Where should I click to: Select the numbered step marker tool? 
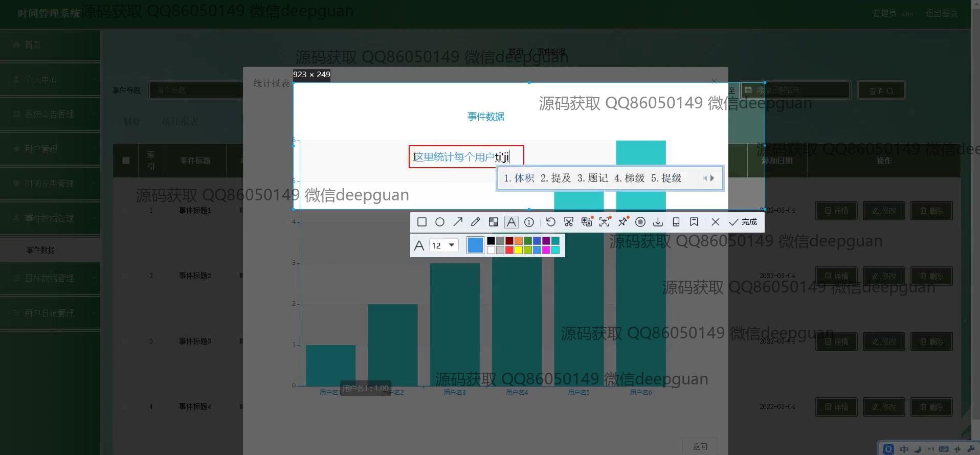tap(529, 222)
